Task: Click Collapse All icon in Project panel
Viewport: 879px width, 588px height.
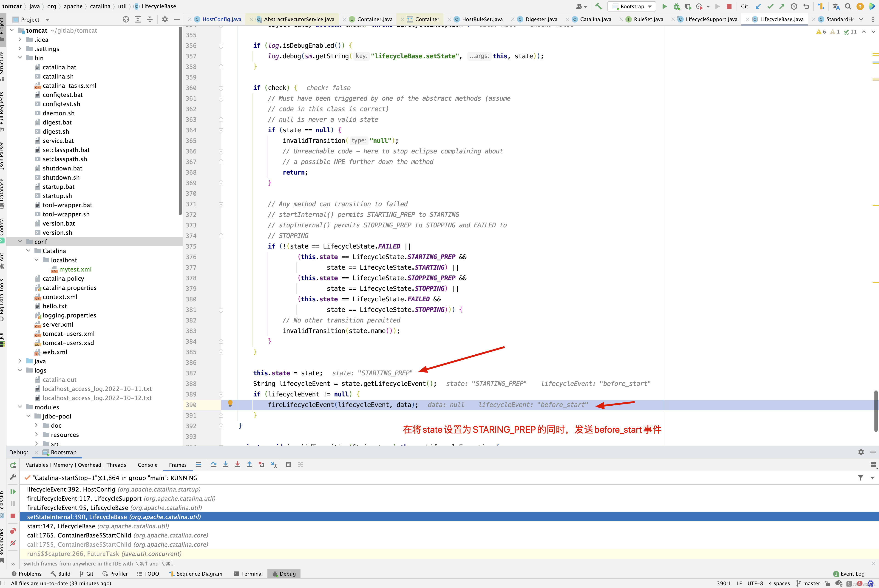Action: pyautogui.click(x=150, y=20)
